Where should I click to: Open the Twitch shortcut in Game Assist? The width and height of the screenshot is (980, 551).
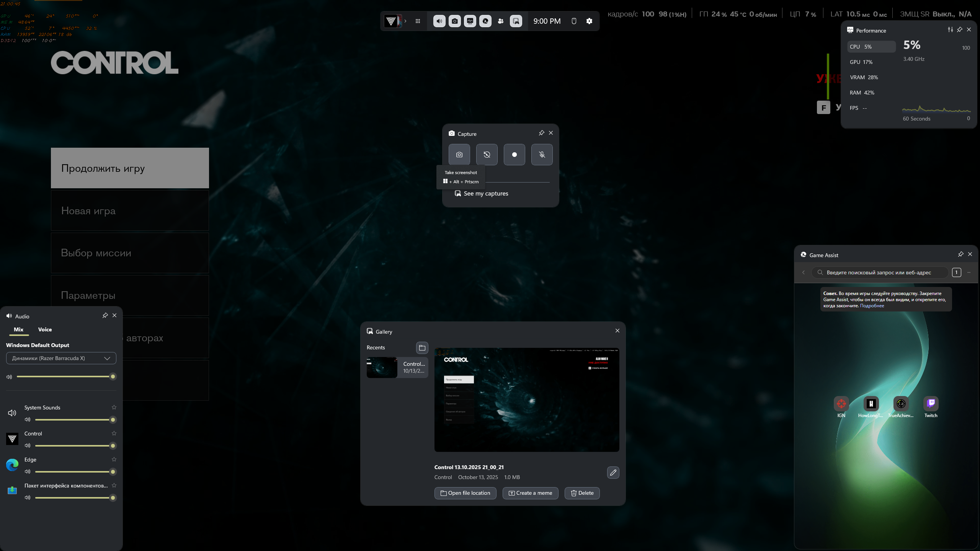(x=931, y=404)
